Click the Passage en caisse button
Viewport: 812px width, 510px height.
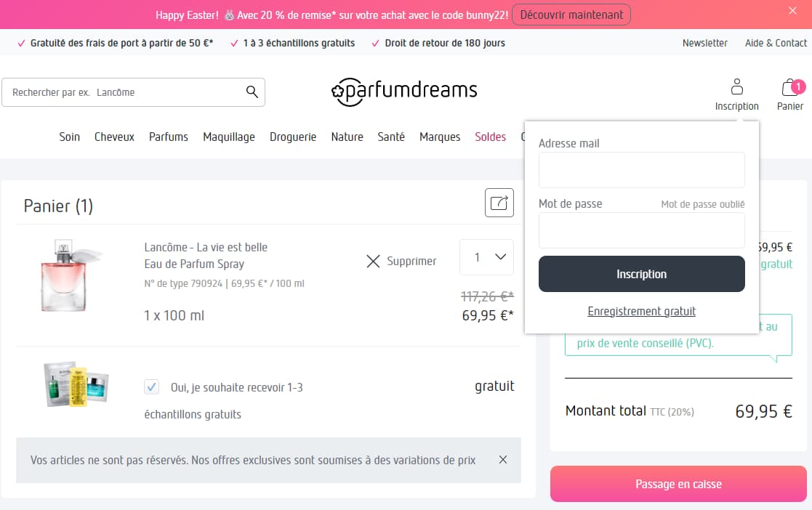678,484
